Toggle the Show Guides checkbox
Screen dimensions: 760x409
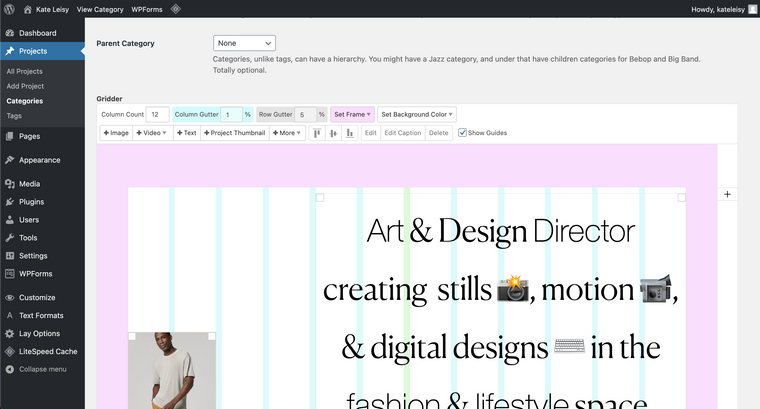tap(463, 133)
